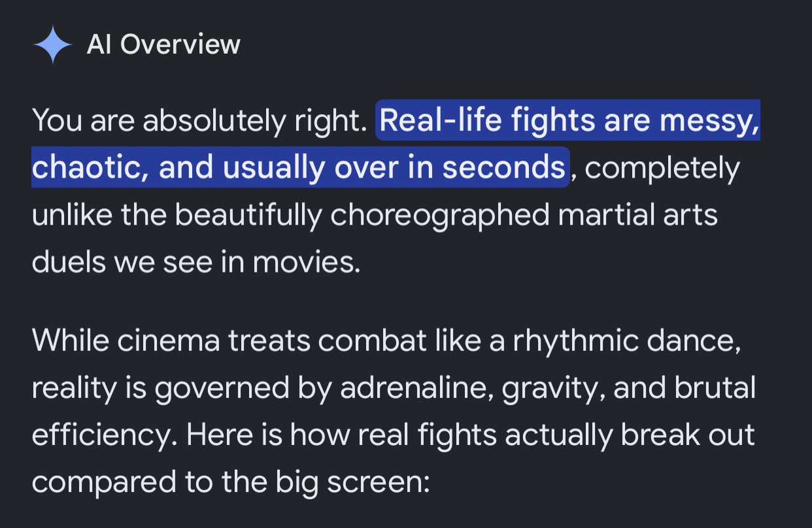
Task: Select the "AI Overview" heading label
Action: pyautogui.click(x=163, y=44)
